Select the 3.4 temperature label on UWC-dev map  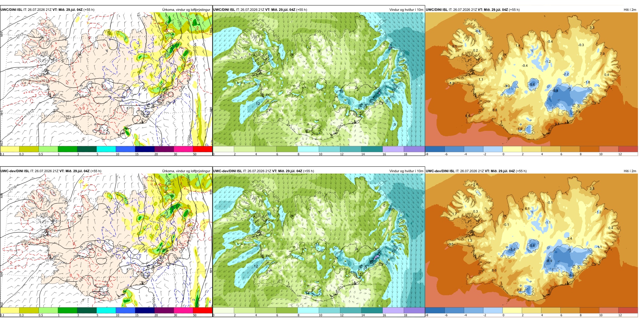(x=569, y=239)
